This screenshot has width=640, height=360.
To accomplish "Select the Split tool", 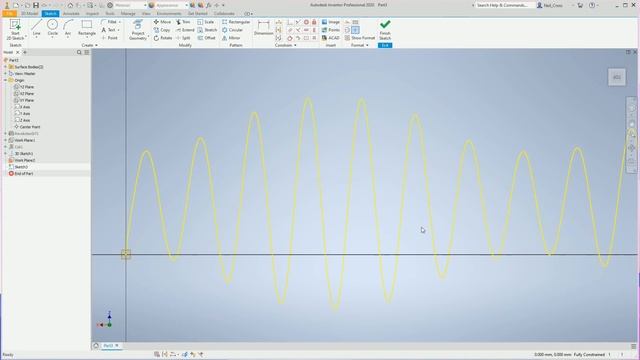I will point(183,38).
